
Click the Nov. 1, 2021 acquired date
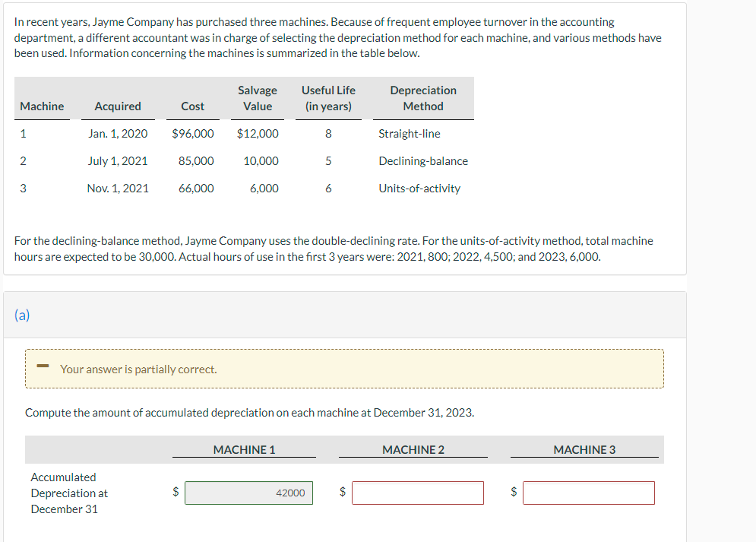(118, 189)
